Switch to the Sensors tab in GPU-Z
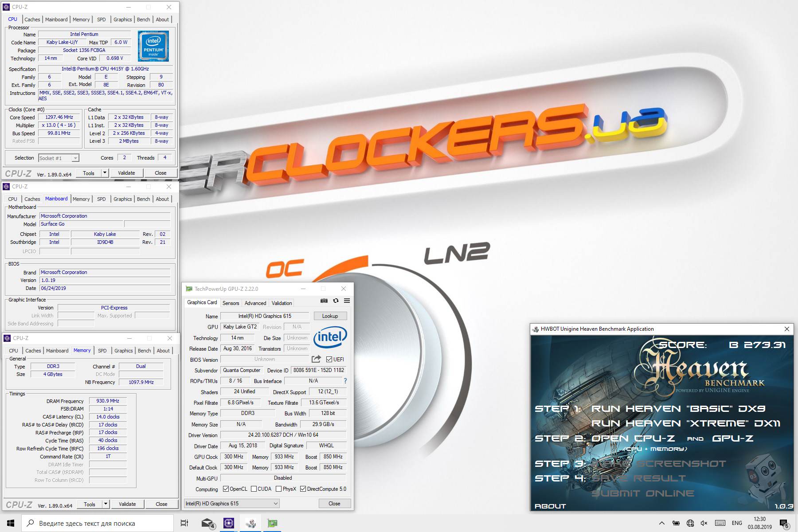The height and width of the screenshot is (532, 798). pyautogui.click(x=231, y=303)
